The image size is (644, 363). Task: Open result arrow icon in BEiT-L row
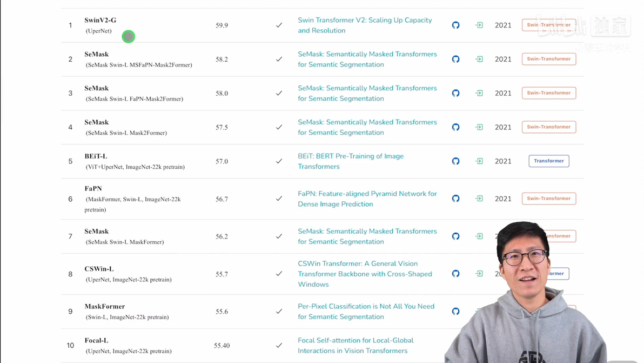[x=479, y=161]
